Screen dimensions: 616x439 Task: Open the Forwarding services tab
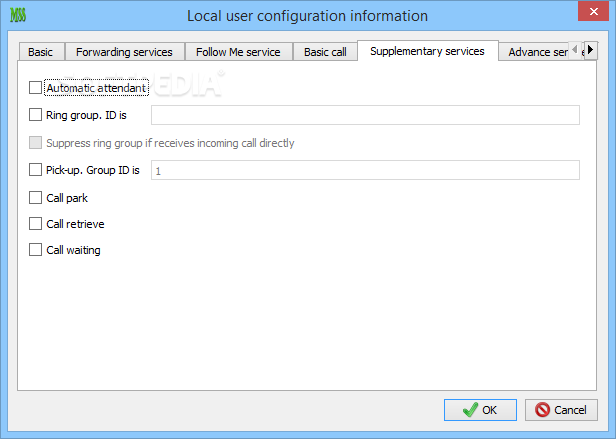pyautogui.click(x=124, y=52)
